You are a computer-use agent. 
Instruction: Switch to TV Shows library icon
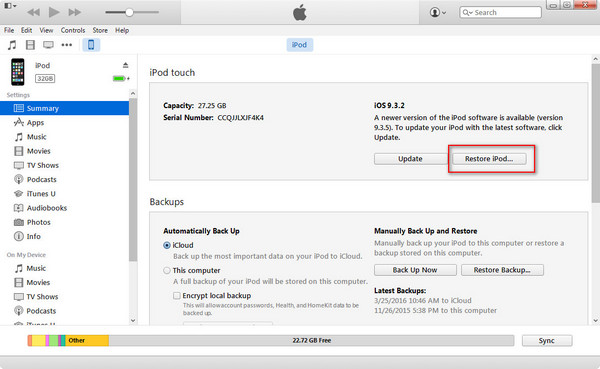click(x=48, y=45)
